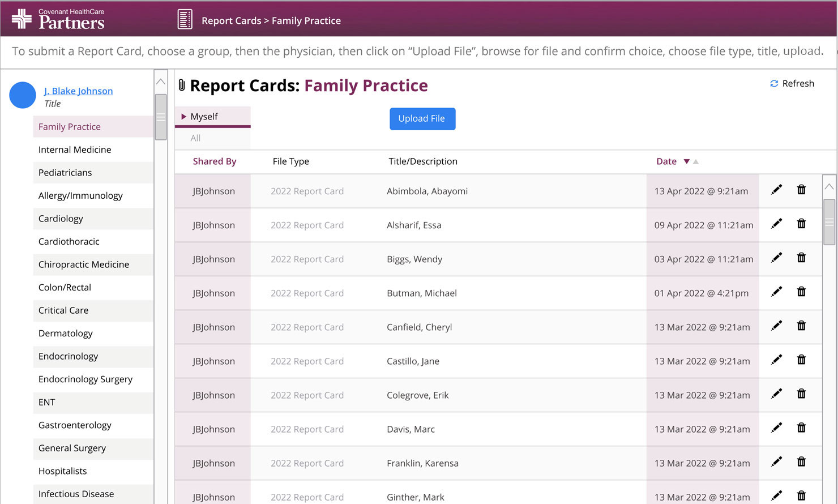Click J. Blake Johnson's blue avatar circle
838x504 pixels.
(23, 95)
